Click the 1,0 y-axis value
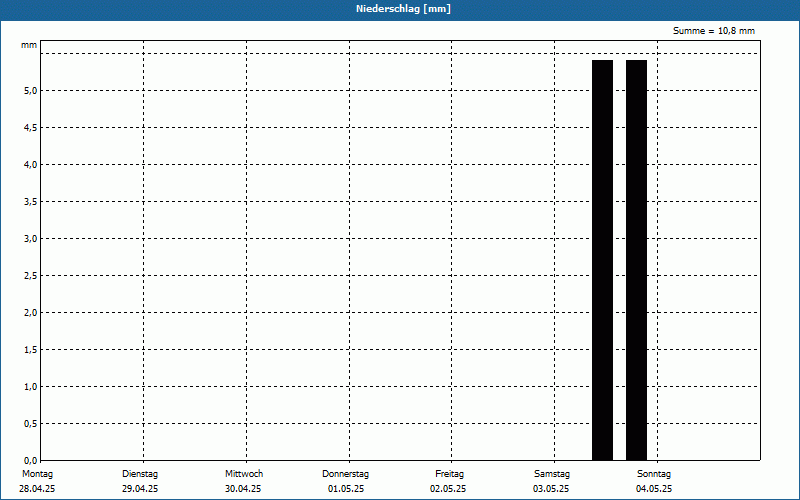This screenshot has width=800, height=500. 31,387
